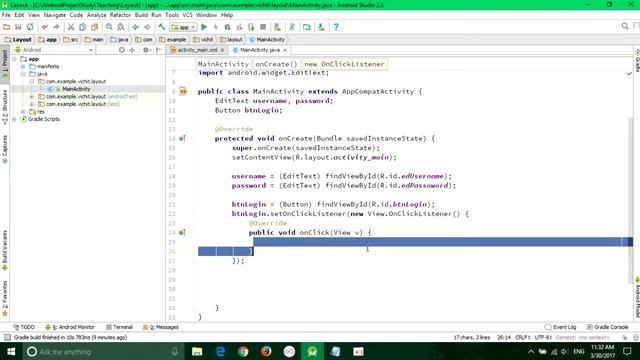Click the Project Structure icon
The width and height of the screenshot is (640, 360).
307,27
